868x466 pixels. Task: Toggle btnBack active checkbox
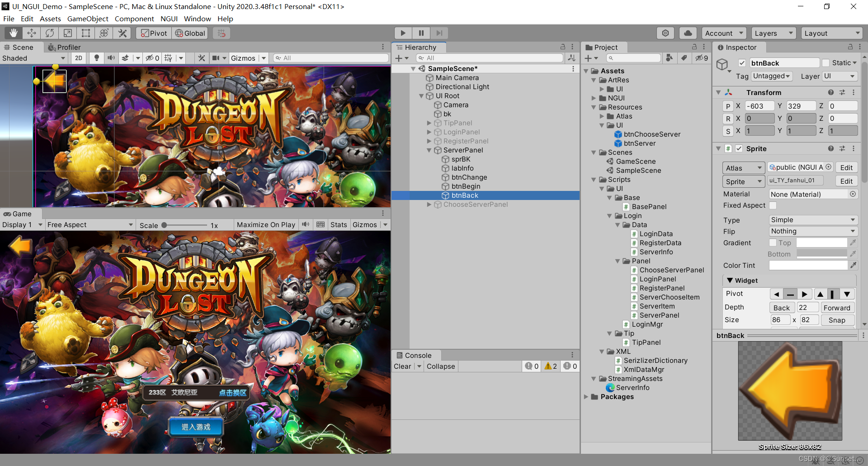[742, 63]
